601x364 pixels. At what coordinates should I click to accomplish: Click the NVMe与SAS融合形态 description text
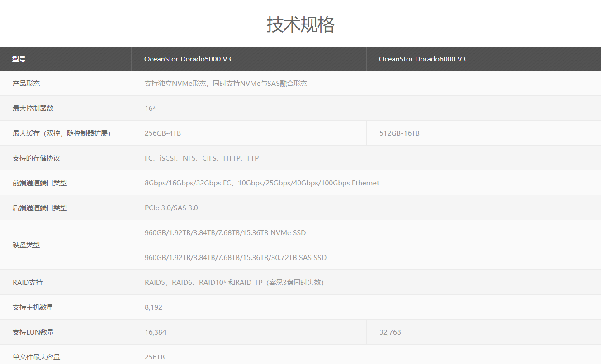226,84
